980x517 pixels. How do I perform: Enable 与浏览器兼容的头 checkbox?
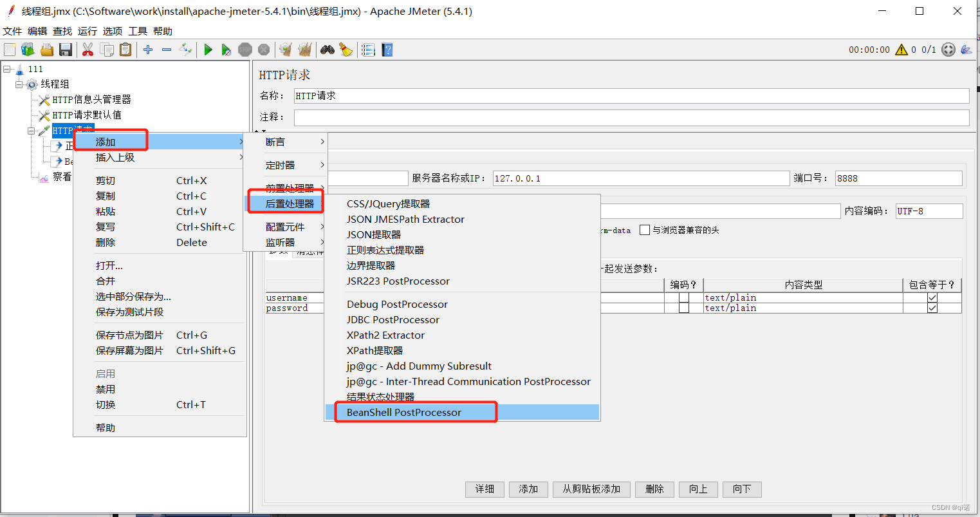click(x=645, y=230)
